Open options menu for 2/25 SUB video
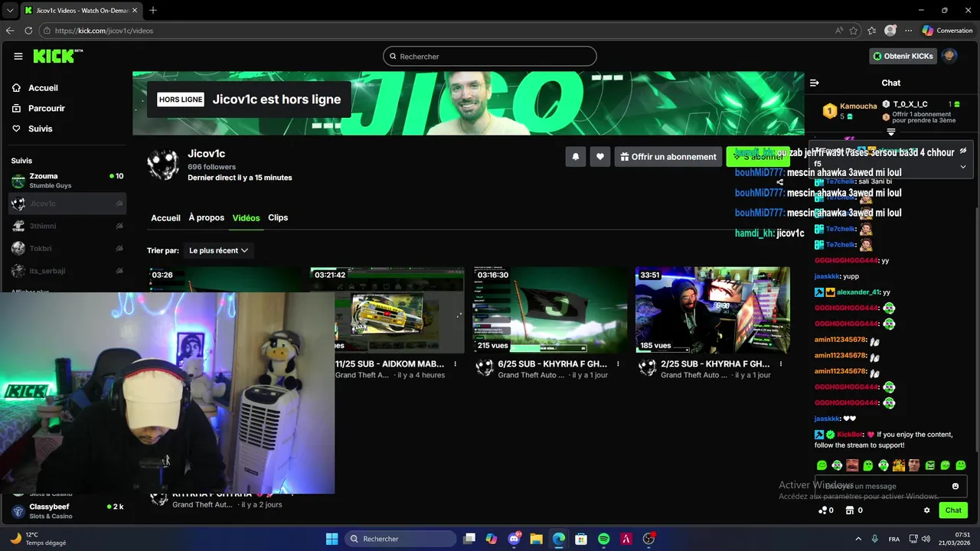 (781, 364)
